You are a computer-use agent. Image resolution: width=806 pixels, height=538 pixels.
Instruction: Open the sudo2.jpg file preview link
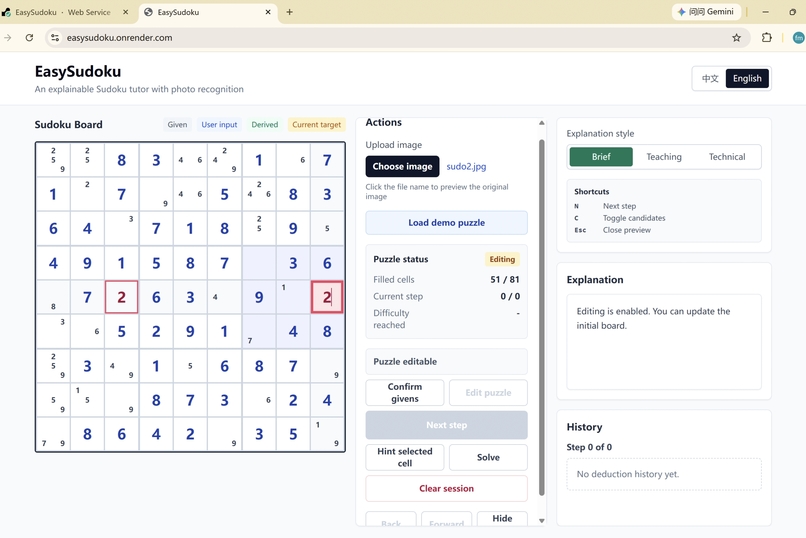tap(466, 166)
